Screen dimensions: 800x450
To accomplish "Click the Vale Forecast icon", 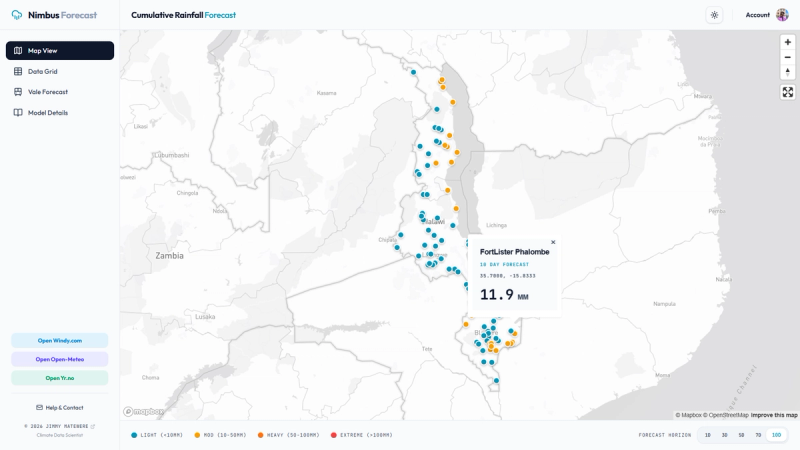I will coord(18,92).
